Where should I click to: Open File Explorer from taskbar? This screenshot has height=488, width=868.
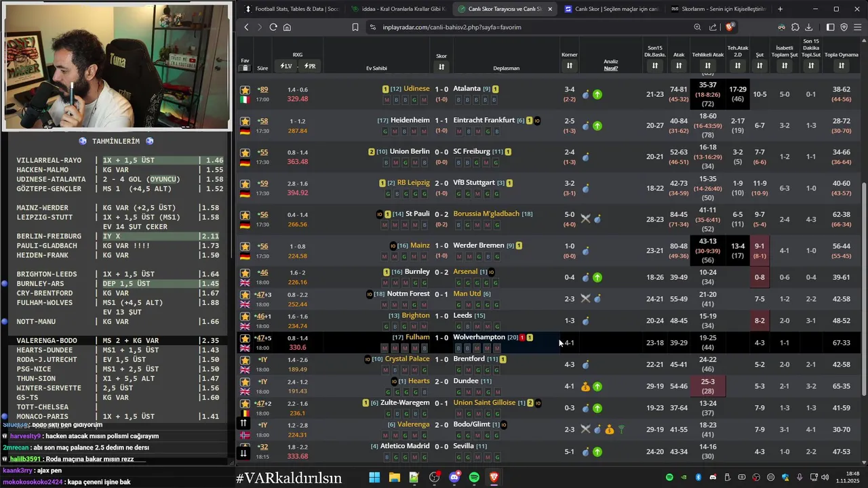coord(394,478)
